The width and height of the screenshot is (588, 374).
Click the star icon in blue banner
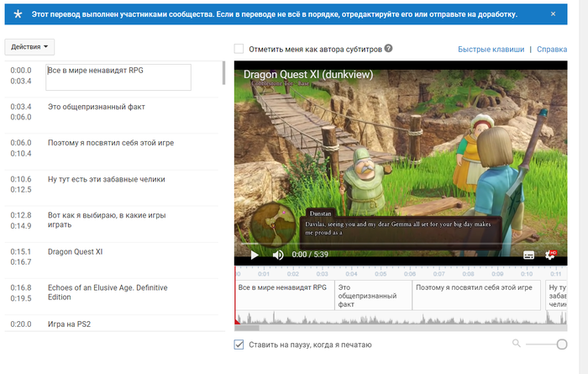[x=18, y=14]
